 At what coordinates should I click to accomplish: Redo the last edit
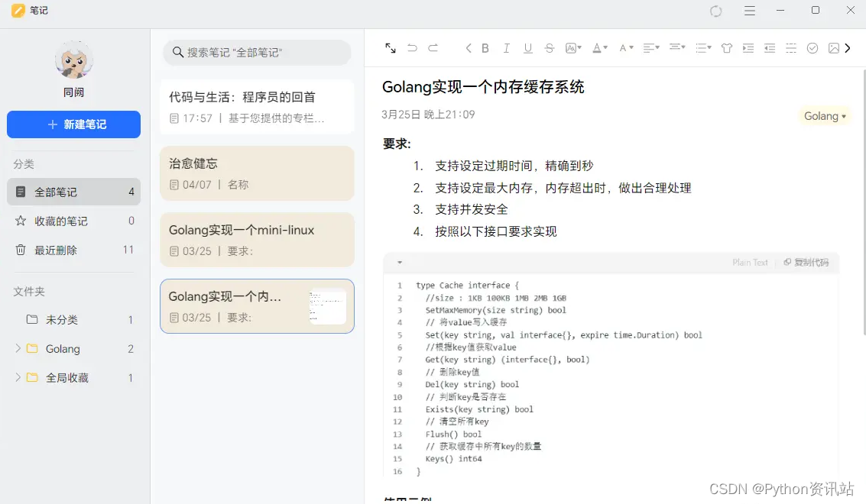click(x=433, y=48)
